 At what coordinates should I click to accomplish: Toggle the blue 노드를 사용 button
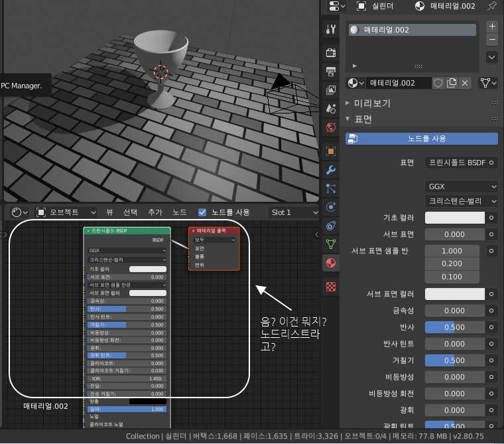pyautogui.click(x=421, y=139)
